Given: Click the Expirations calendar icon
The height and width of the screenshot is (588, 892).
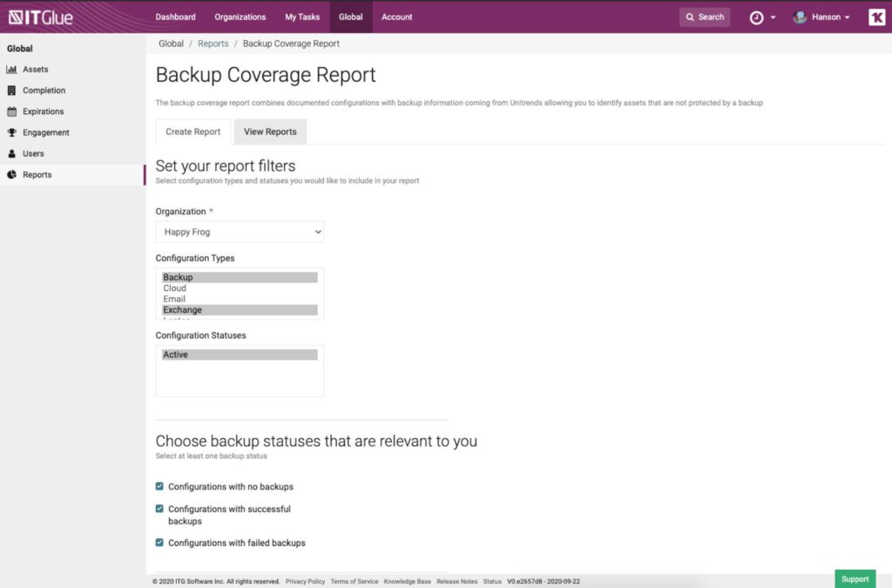Looking at the screenshot, I should tap(12, 112).
